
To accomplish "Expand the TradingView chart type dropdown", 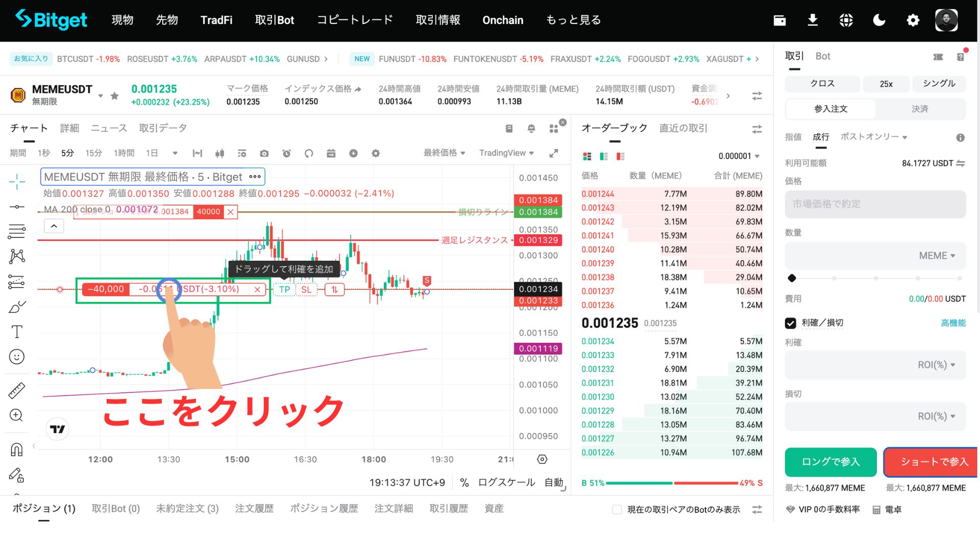I will 506,153.
